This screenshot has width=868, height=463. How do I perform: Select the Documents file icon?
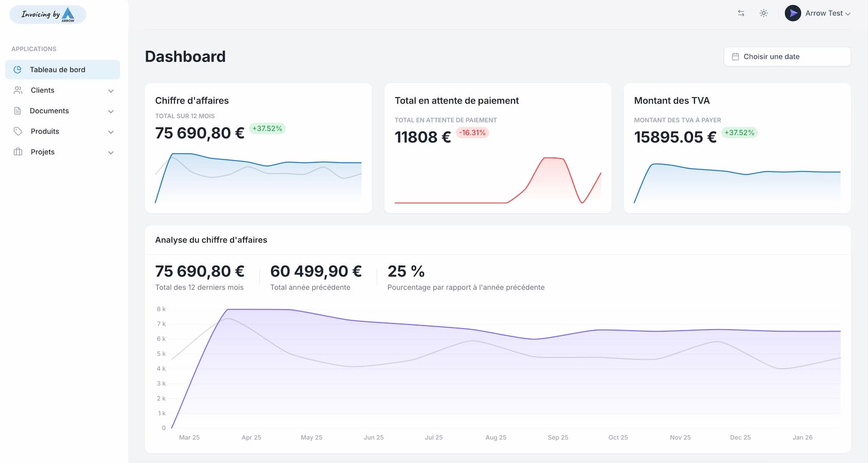(17, 110)
